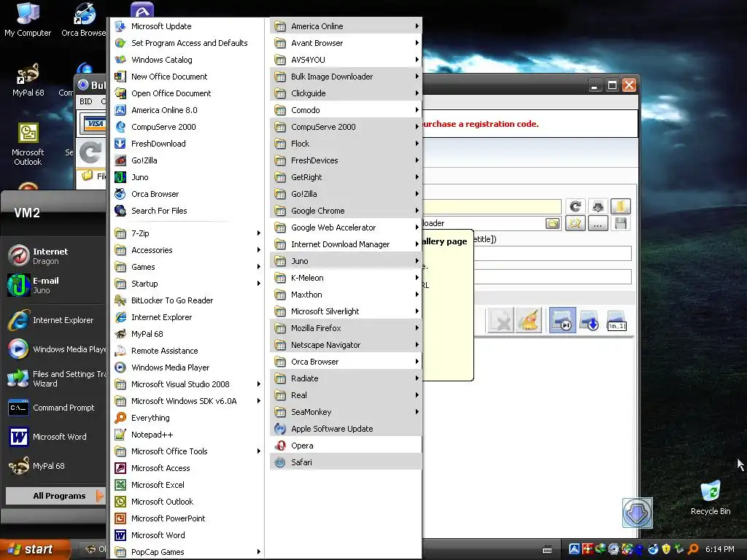
Task: Expand the 7-Zip folder submenu
Action: coord(187,233)
